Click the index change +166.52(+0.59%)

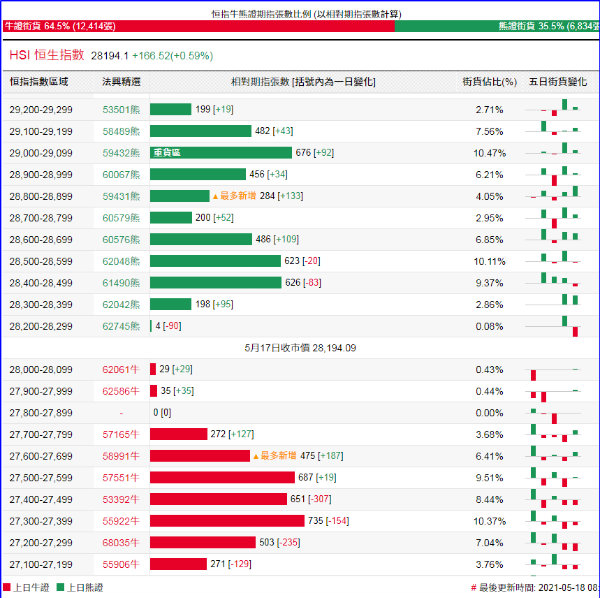173,56
